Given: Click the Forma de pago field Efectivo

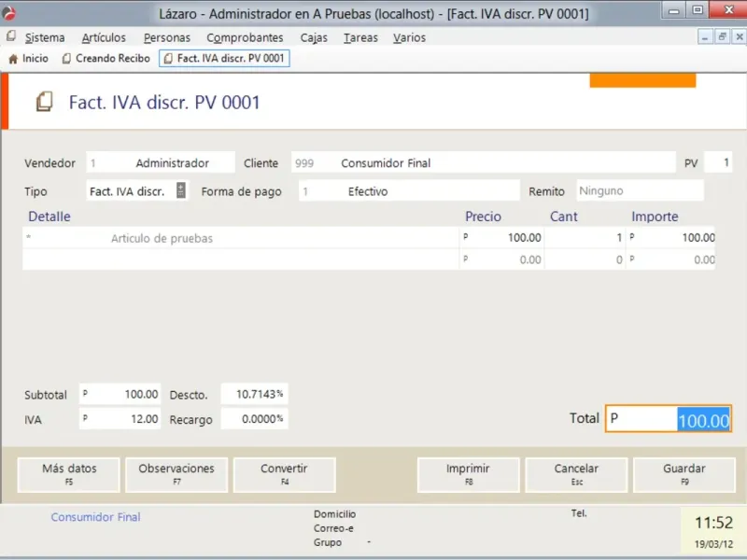Looking at the screenshot, I should pos(409,191).
